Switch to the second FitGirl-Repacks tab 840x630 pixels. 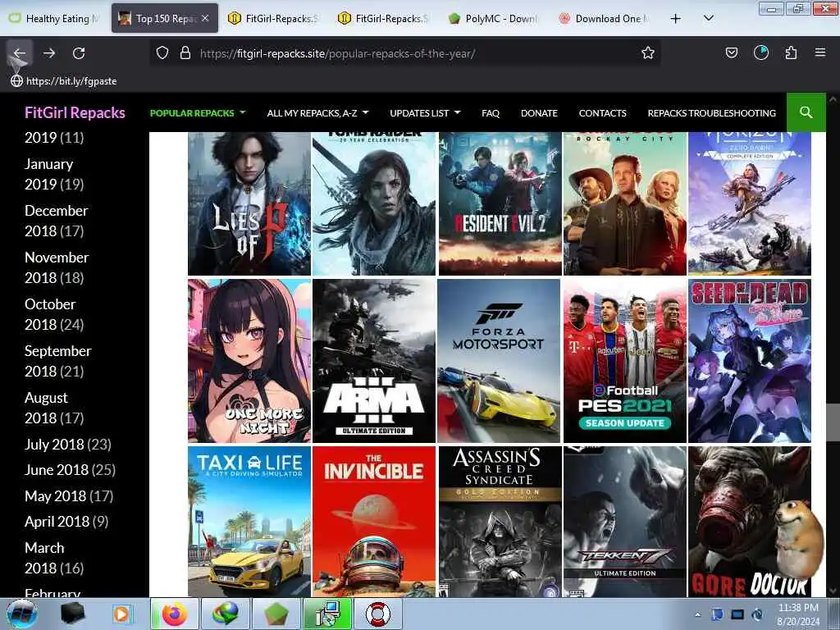384,19
